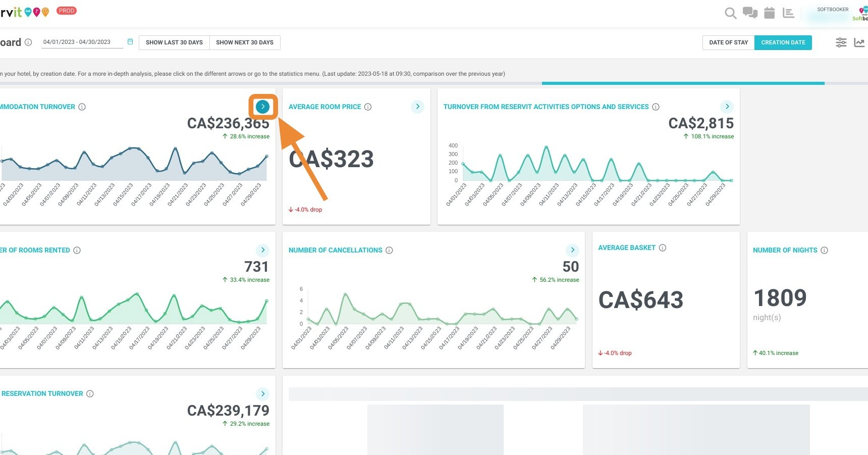Show info for Average Basket
Screen dimensions: 868x455
663,248
